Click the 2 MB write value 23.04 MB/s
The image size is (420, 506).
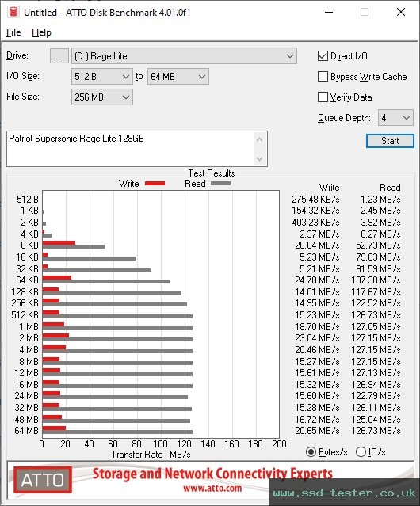(317, 338)
